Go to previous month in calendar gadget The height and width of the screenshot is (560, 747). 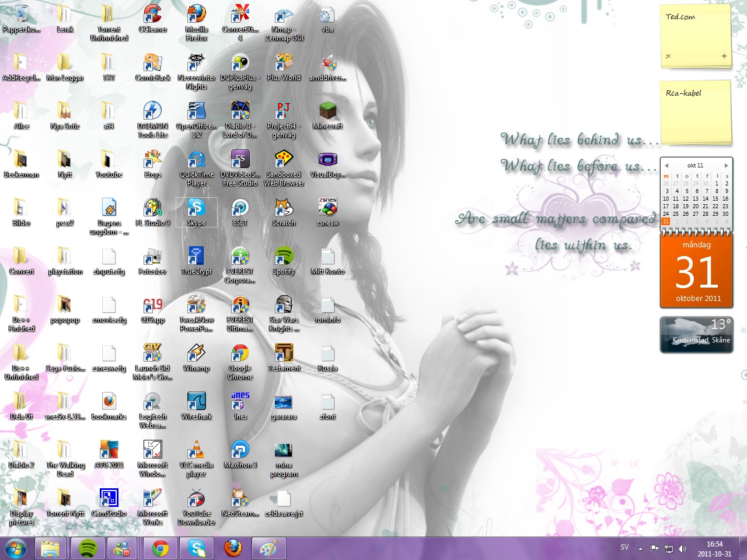coord(666,166)
